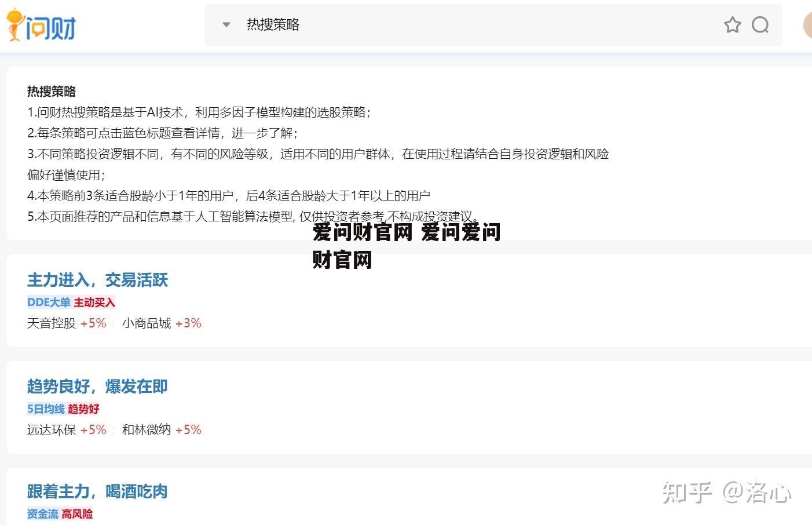The width and height of the screenshot is (812, 525).
Task: Open stock 和林微纳
Action: pos(147,430)
